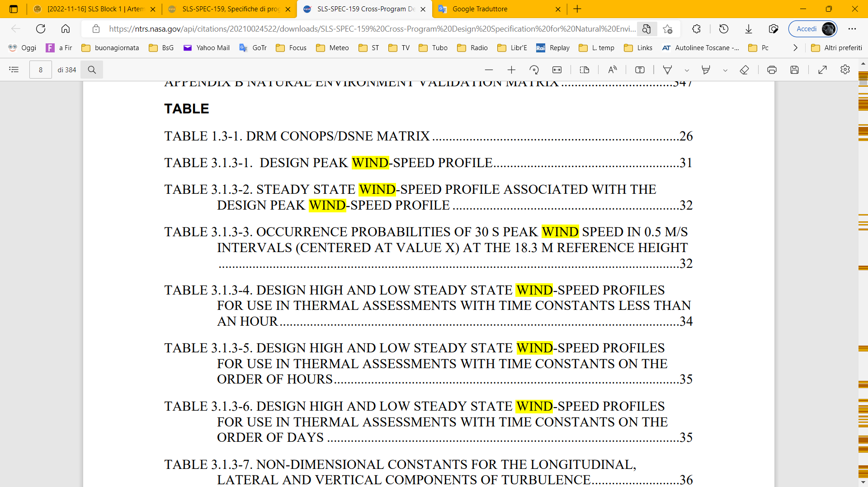Screen dimensions: 868x487
Task: Start Read aloud in PDF toolbar
Action: (x=612, y=70)
